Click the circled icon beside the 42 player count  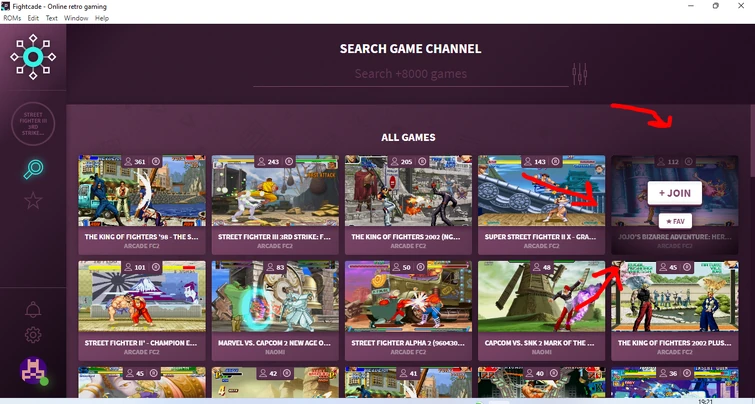coord(286,373)
